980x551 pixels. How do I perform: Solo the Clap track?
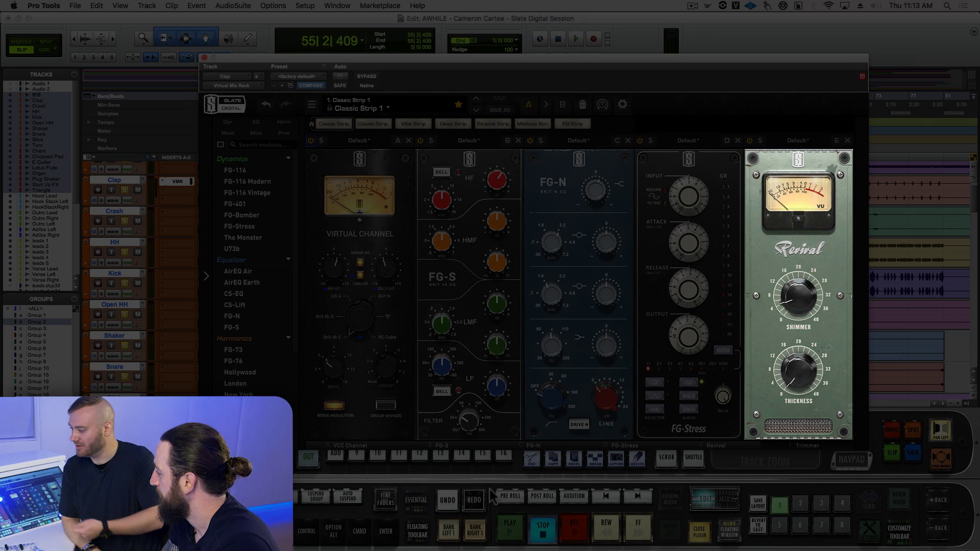click(124, 190)
